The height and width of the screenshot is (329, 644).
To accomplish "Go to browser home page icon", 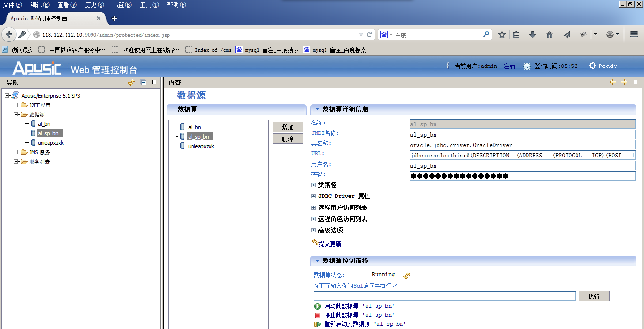I will click(550, 34).
